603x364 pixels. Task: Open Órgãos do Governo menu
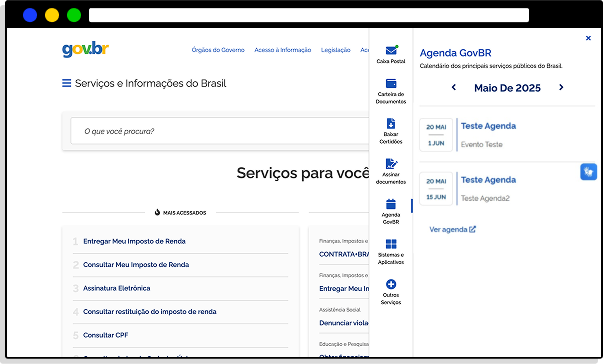point(218,50)
